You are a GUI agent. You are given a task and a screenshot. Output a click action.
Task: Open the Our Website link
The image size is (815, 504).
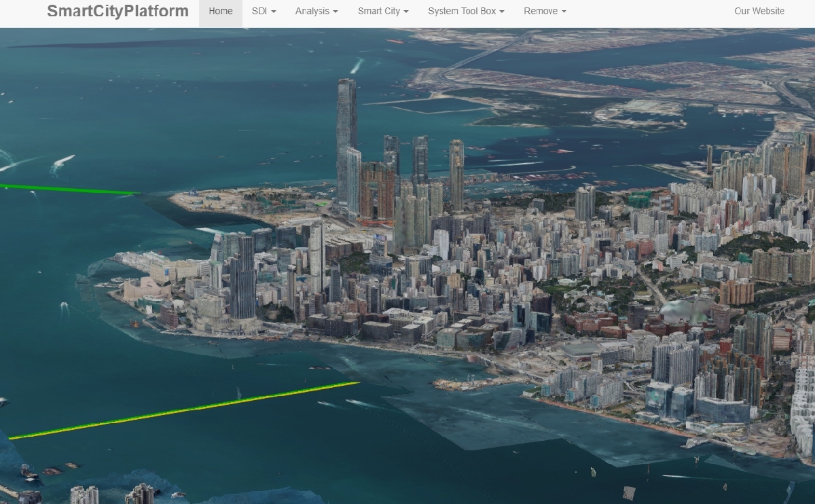tap(758, 11)
